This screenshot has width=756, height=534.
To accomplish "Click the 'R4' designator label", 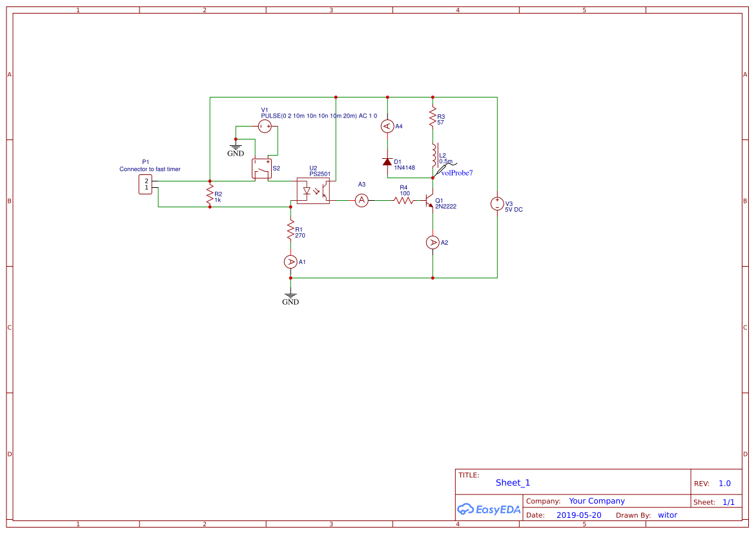I will point(404,188).
